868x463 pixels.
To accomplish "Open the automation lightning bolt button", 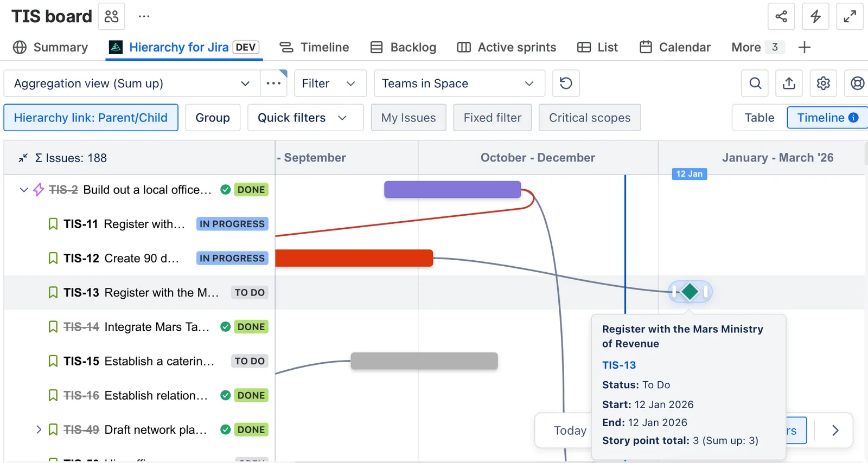I will pyautogui.click(x=815, y=16).
